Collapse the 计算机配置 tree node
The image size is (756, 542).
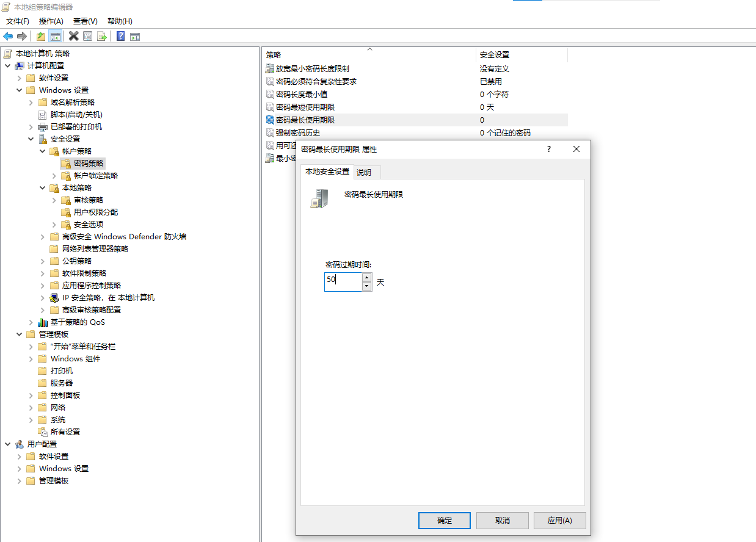(x=7, y=65)
